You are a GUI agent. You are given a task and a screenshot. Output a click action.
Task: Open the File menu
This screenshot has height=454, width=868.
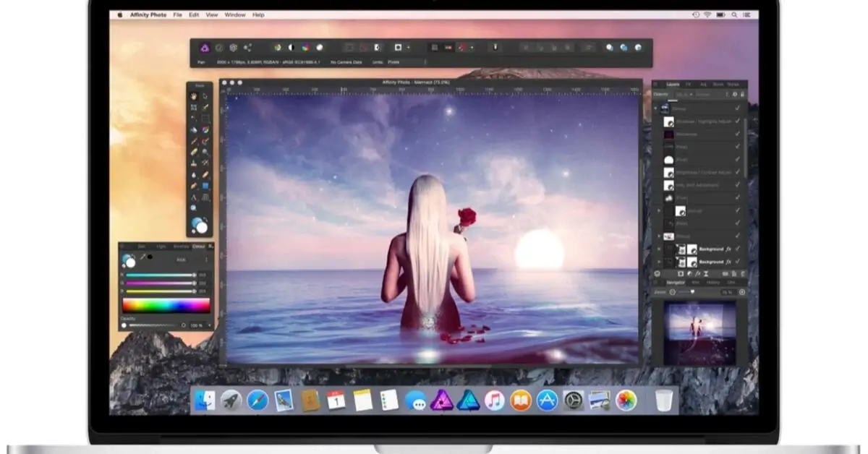pos(178,14)
